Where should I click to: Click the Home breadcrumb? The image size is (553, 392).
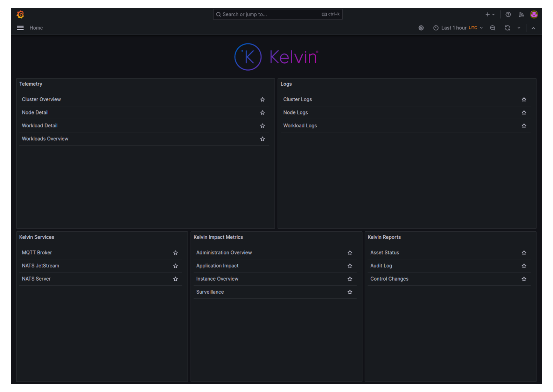(x=36, y=28)
